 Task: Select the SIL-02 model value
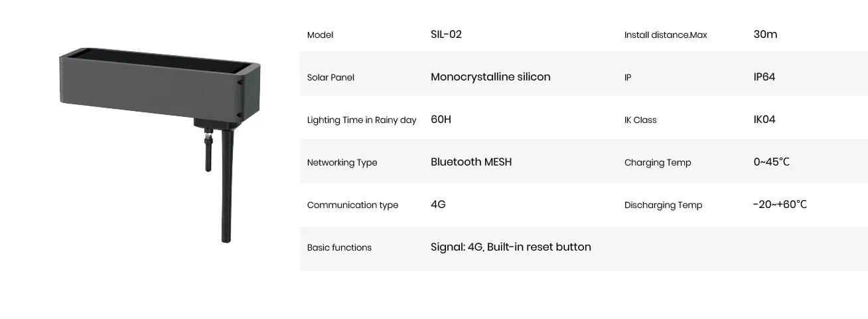446,35
